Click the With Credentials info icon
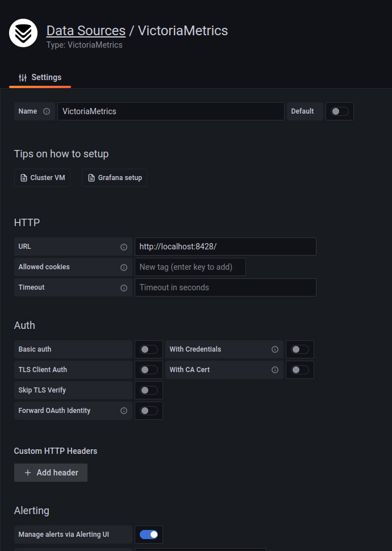Image resolution: width=392 pixels, height=551 pixels. [x=275, y=349]
